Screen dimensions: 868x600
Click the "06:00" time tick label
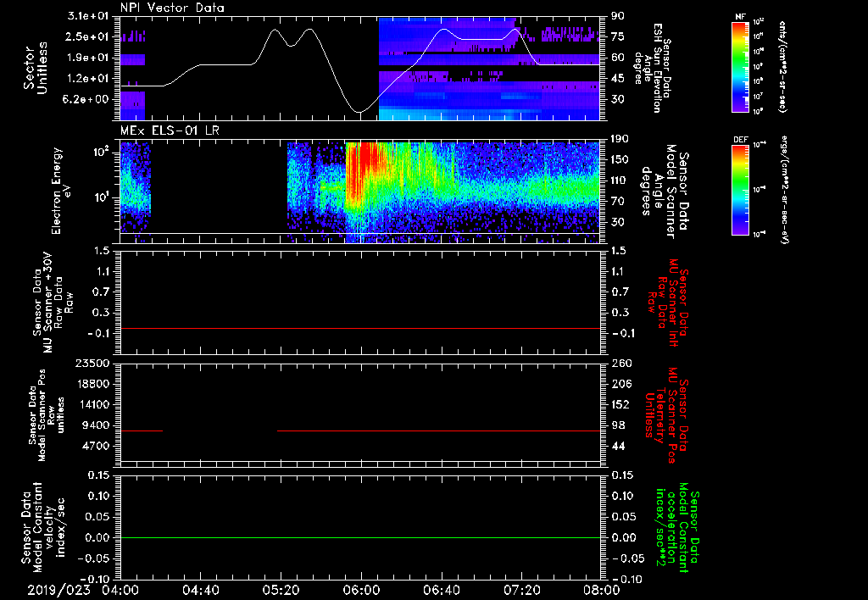(x=361, y=590)
